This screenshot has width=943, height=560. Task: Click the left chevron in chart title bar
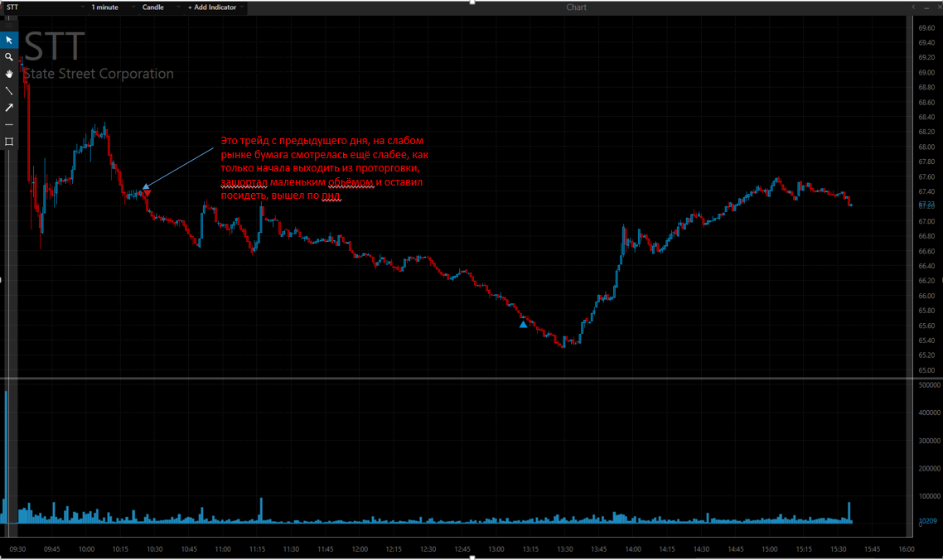point(913,7)
